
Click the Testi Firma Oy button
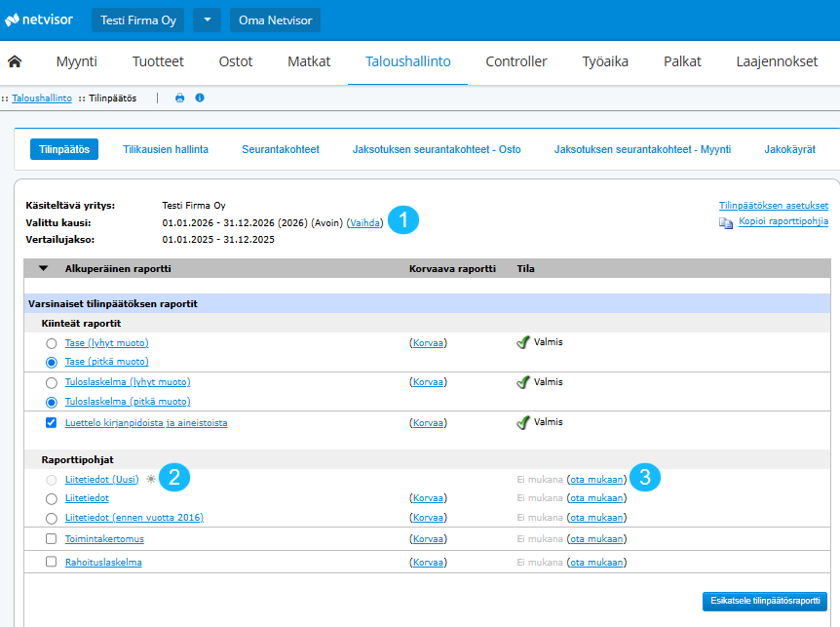137,20
